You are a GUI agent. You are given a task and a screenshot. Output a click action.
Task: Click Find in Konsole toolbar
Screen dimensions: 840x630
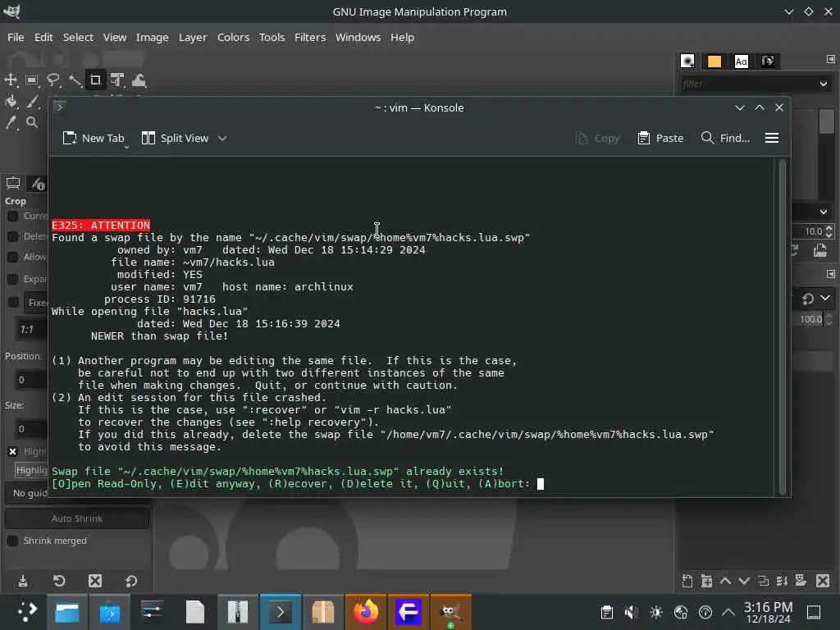pos(725,138)
